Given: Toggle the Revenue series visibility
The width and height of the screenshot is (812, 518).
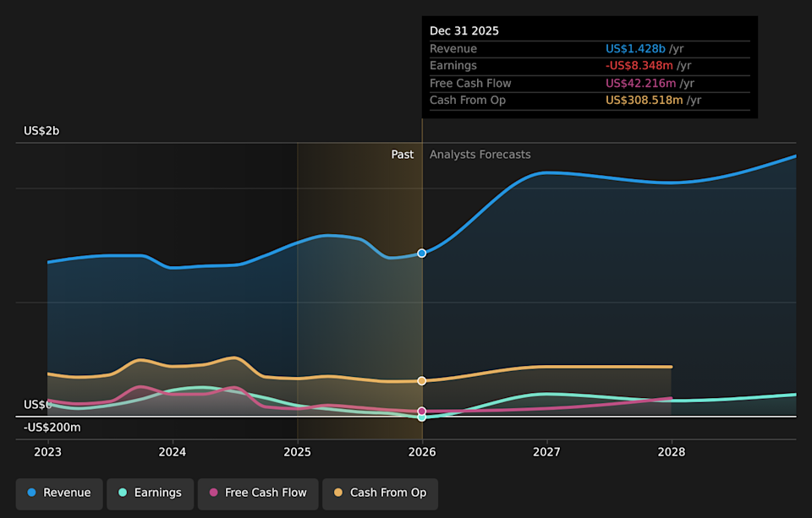Looking at the screenshot, I should tap(58, 493).
